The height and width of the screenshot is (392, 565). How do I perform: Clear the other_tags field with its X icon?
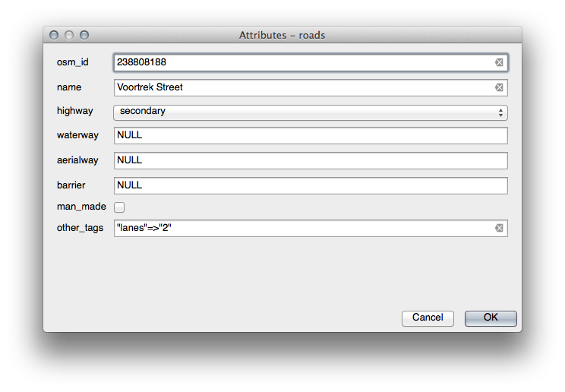499,228
